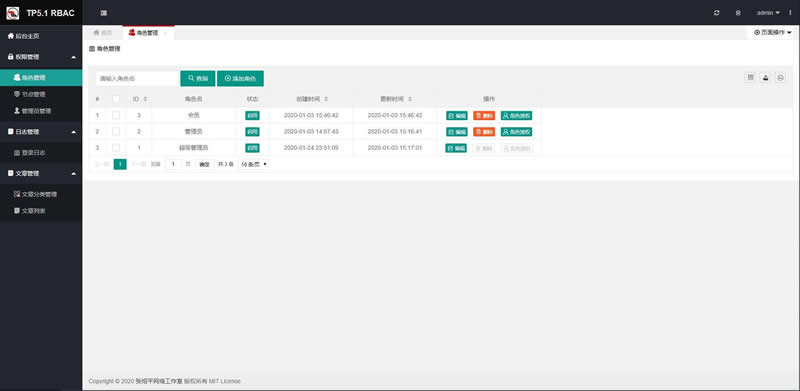Click the page 1 pagination button
The width and height of the screenshot is (800, 391).
[120, 164]
